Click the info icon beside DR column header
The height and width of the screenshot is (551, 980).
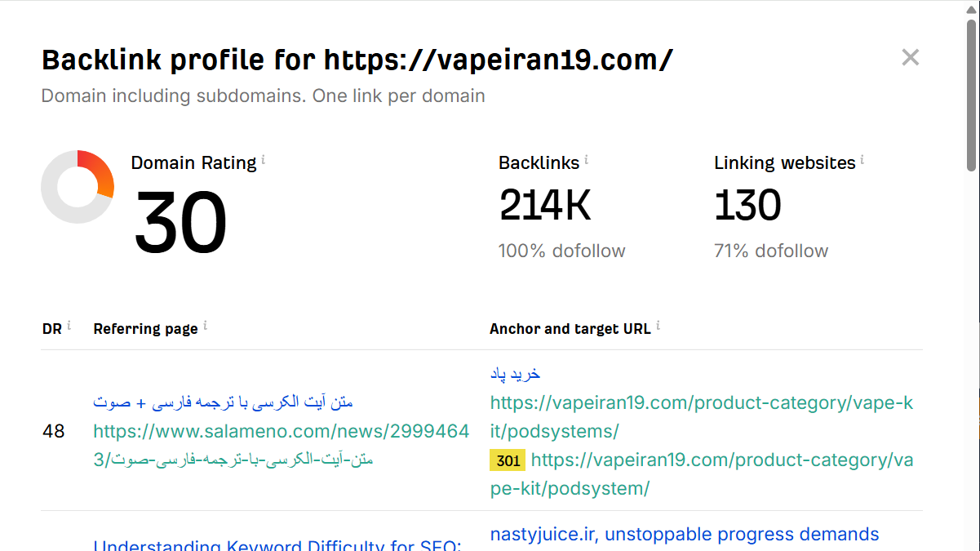pyautogui.click(x=69, y=327)
